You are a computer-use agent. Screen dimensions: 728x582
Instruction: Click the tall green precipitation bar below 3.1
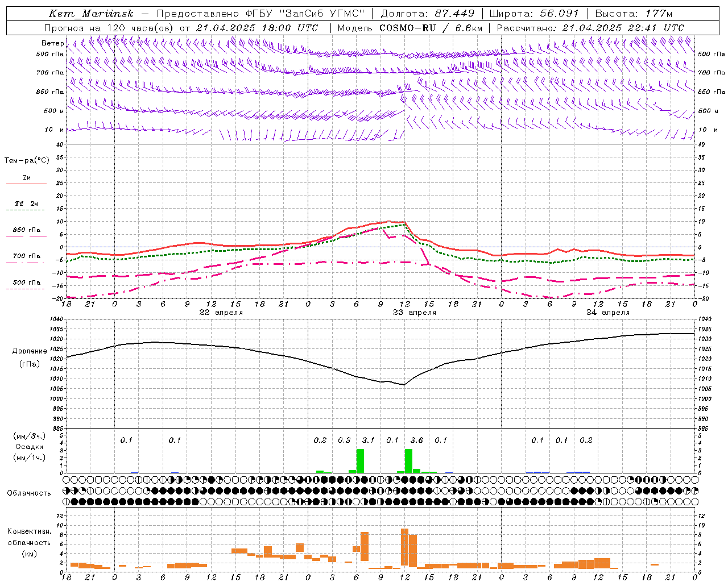coord(360,461)
